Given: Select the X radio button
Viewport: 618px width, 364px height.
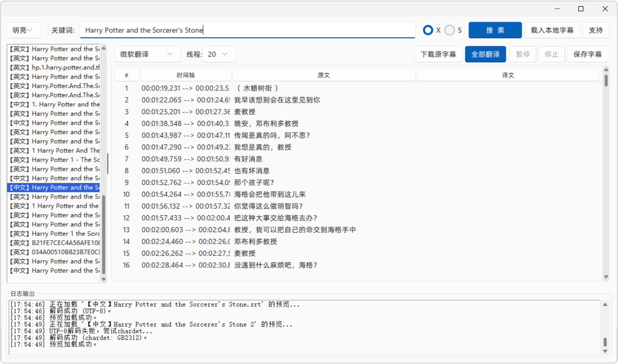Looking at the screenshot, I should [x=428, y=30].
